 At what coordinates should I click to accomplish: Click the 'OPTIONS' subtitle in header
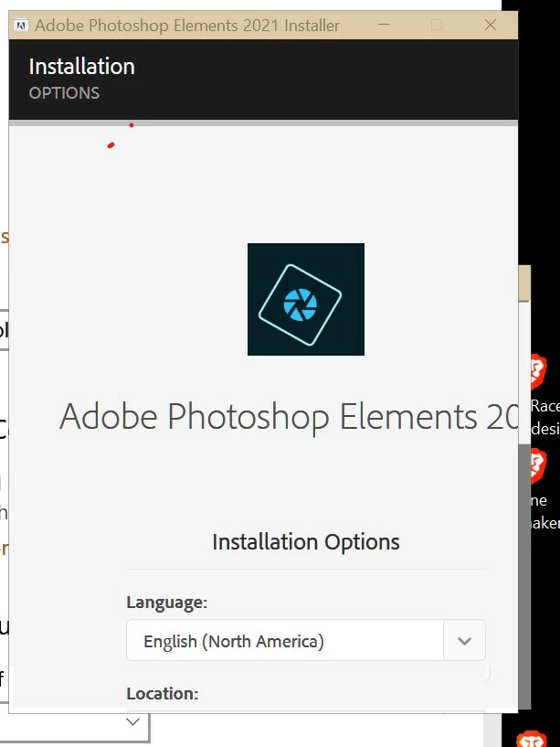(x=64, y=93)
